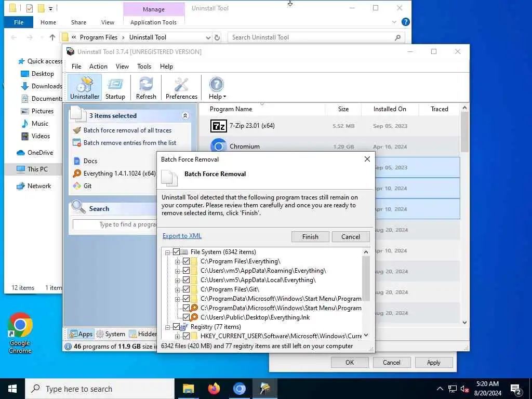Select Everything 1.4.1.1024 in selected items
Screen dimensions: 532x399
(x=114, y=174)
